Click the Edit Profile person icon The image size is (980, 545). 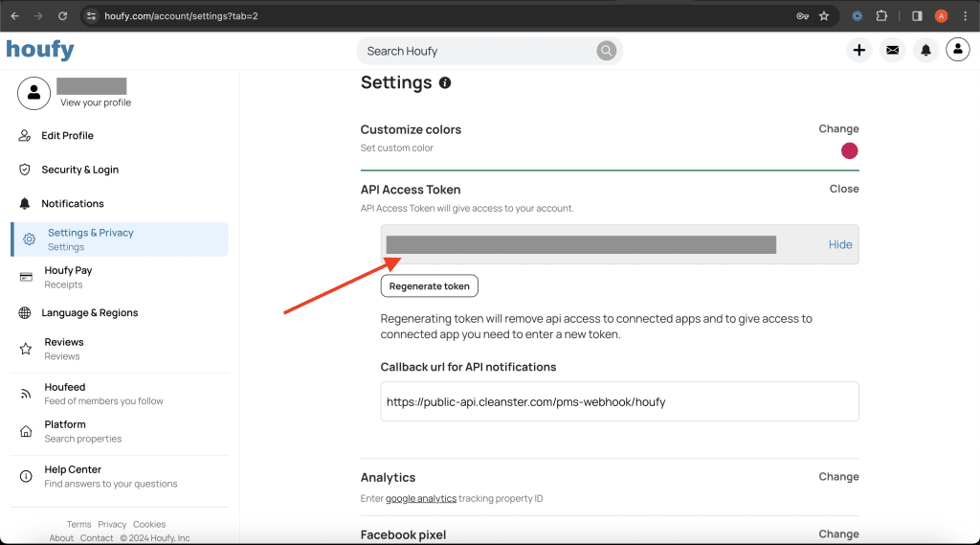coord(24,135)
